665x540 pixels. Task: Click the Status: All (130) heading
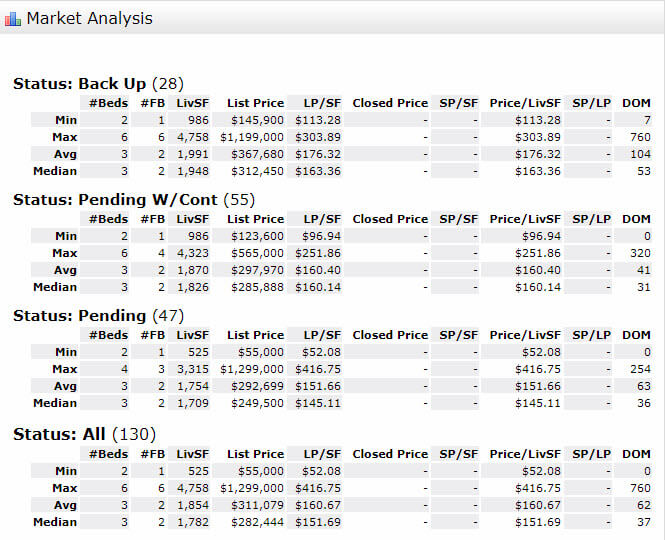tap(84, 434)
